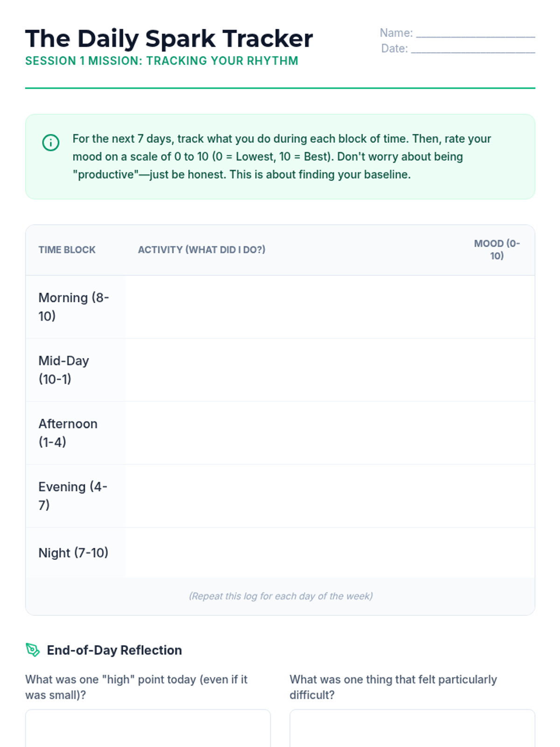
Task: Click the Mood (0-10) column header
Action: click(497, 250)
